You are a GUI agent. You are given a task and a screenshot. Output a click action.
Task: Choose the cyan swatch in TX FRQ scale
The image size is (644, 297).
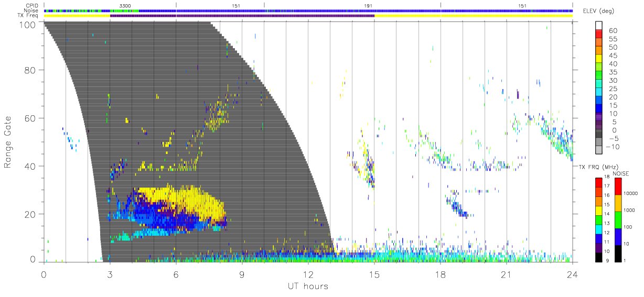tap(599, 228)
